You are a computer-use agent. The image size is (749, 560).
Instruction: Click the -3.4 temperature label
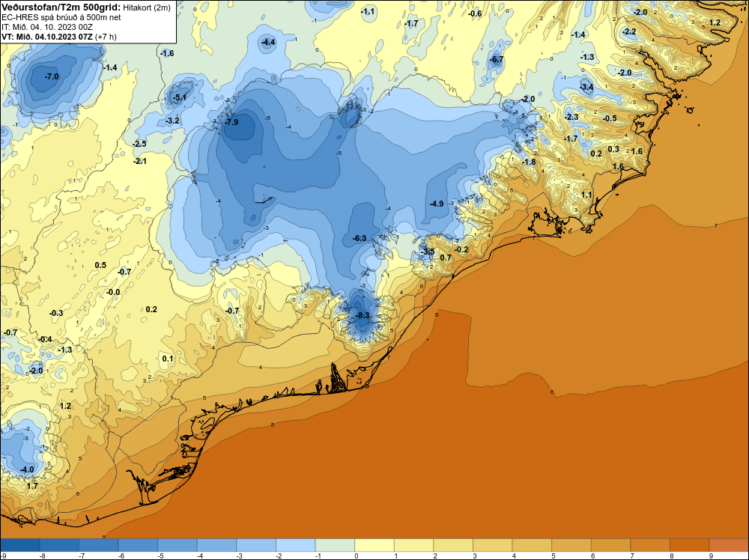(586, 87)
